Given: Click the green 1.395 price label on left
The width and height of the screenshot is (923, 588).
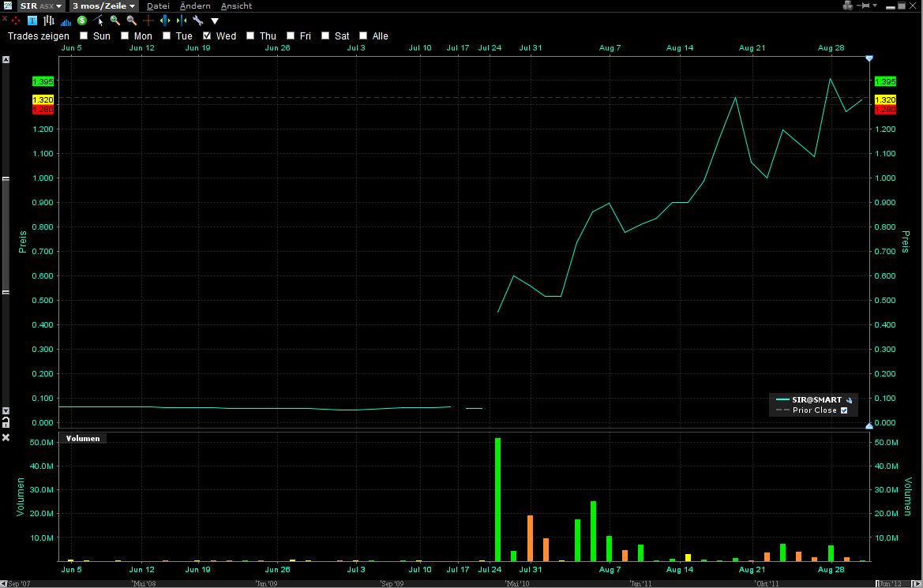Looking at the screenshot, I should [x=43, y=82].
